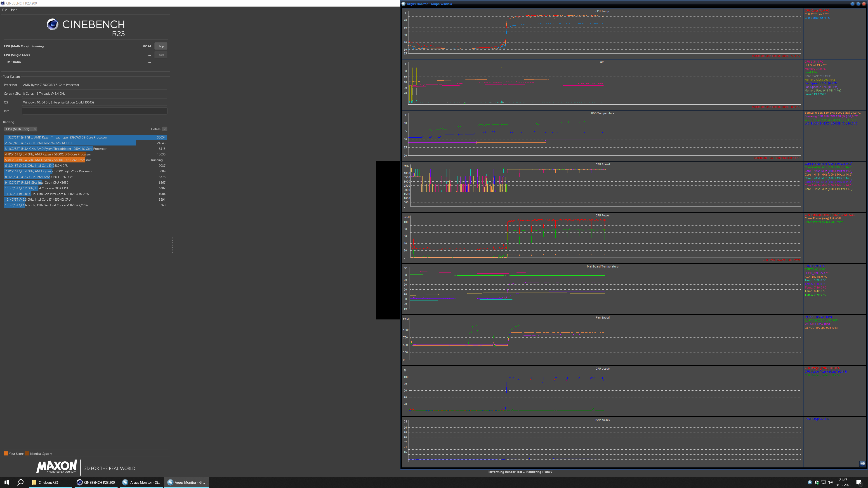The image size is (868, 488).
Task: Open the volume speaker tray icon
Action: click(830, 482)
